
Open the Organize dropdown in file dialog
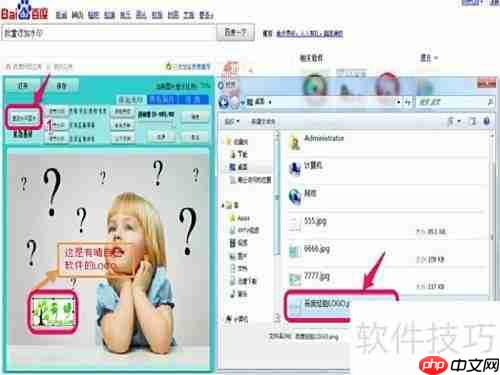232,122
